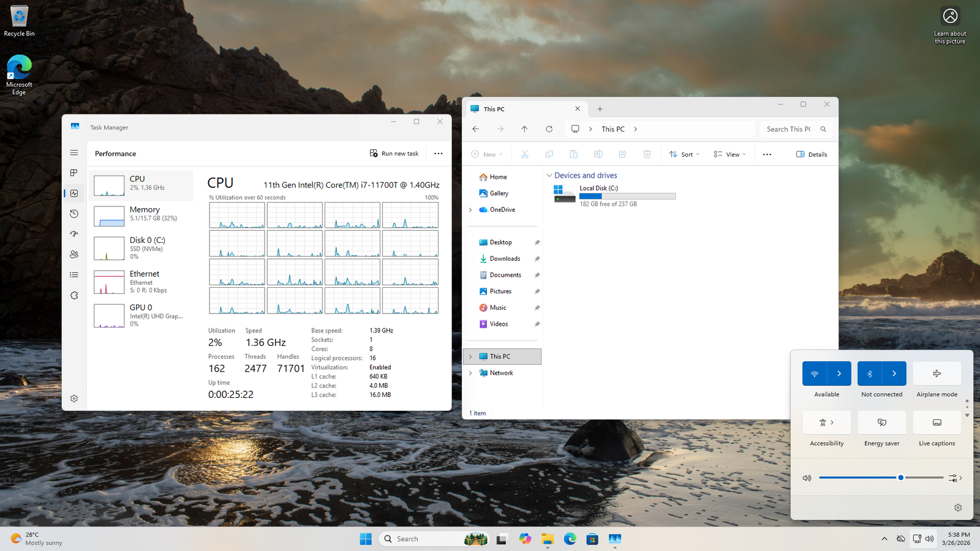Collapse the Devices and drives group
The height and width of the screenshot is (551, 980).
549,176
